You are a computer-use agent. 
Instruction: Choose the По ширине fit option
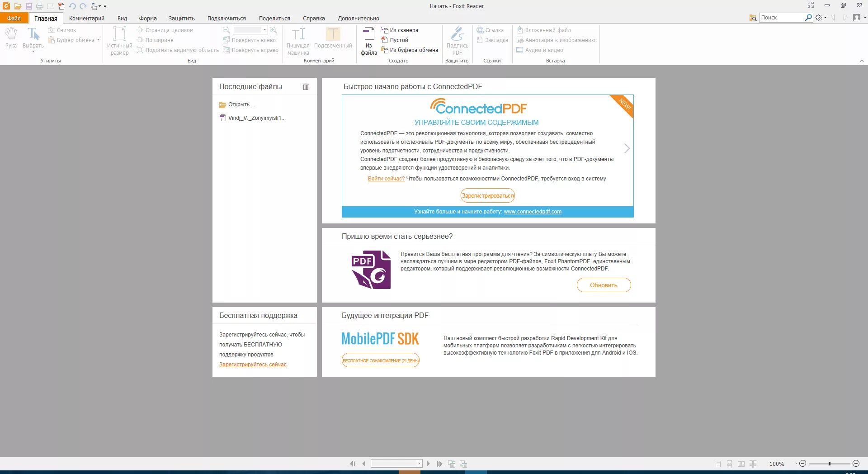[x=155, y=40]
